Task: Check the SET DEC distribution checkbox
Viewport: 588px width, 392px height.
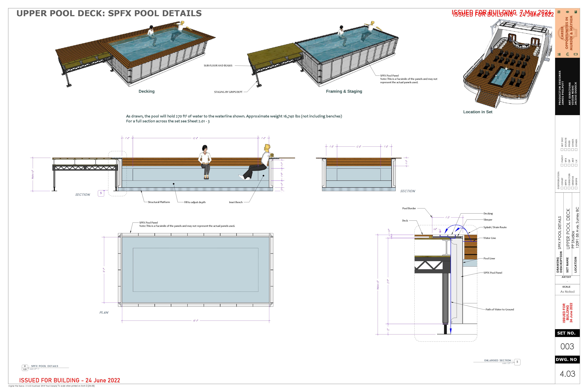Action: click(x=562, y=150)
